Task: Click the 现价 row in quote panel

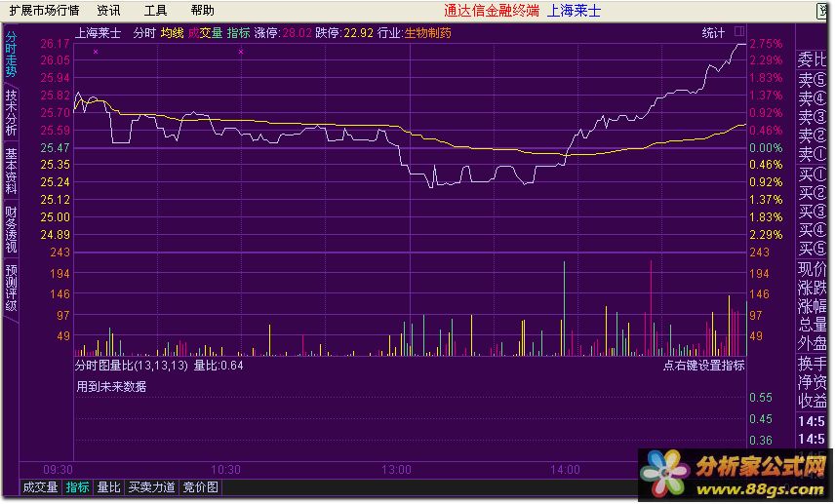Action: (x=813, y=269)
